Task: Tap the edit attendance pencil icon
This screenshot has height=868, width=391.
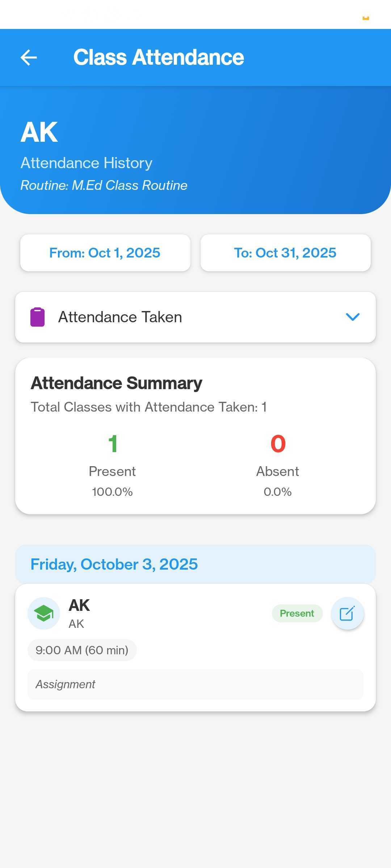Action: coord(347,613)
